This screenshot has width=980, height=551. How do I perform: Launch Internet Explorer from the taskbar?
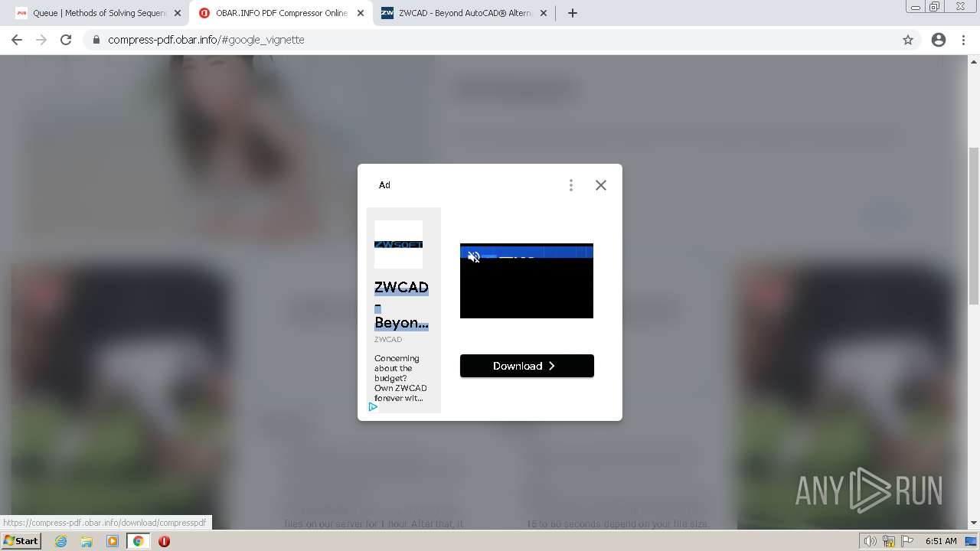point(61,541)
